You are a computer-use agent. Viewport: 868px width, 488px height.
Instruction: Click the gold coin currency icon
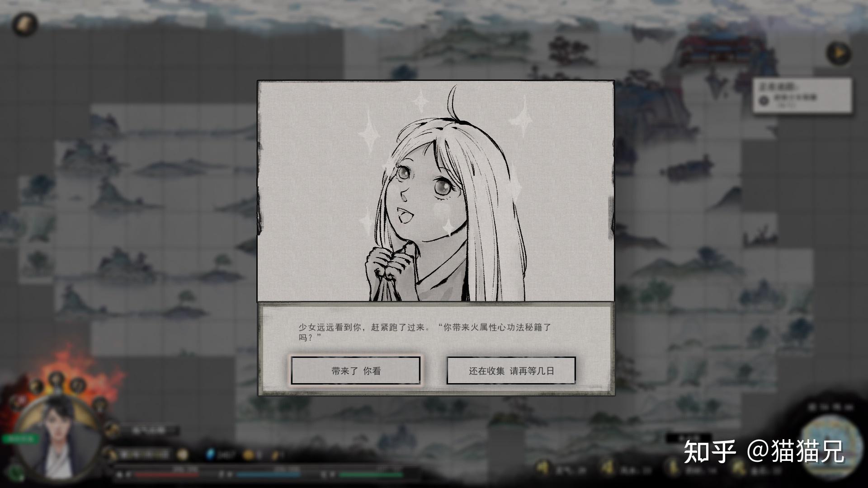pos(248,455)
